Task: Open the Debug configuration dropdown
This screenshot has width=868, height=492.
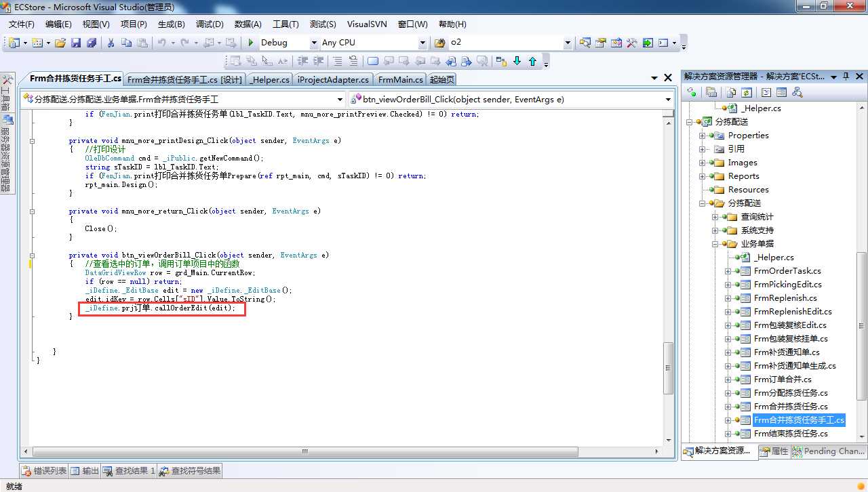Action: (x=314, y=43)
